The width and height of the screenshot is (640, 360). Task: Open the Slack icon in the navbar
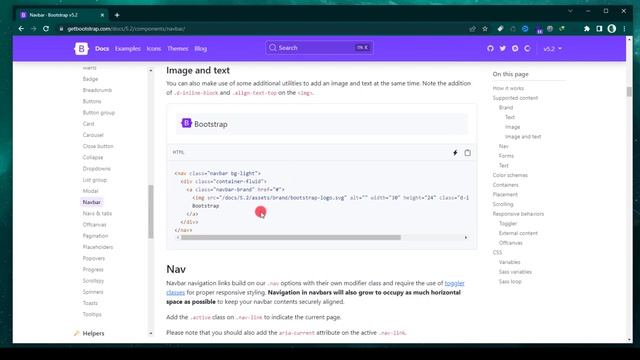[x=515, y=48]
